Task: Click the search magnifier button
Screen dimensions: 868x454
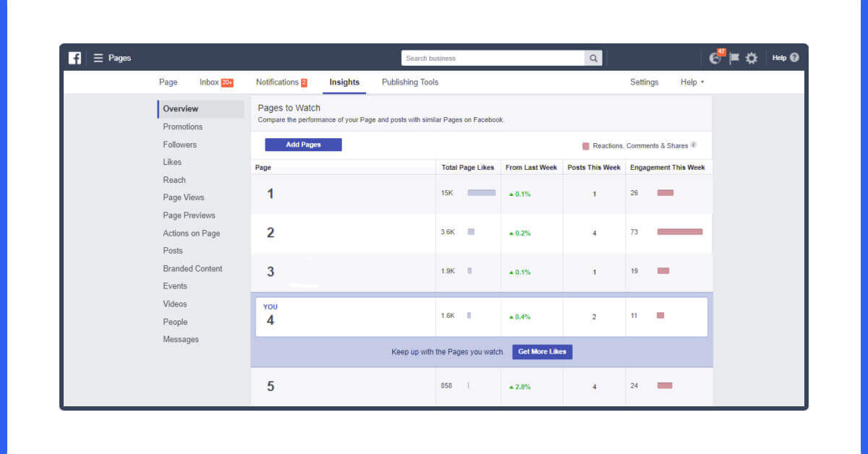Action: [x=593, y=58]
